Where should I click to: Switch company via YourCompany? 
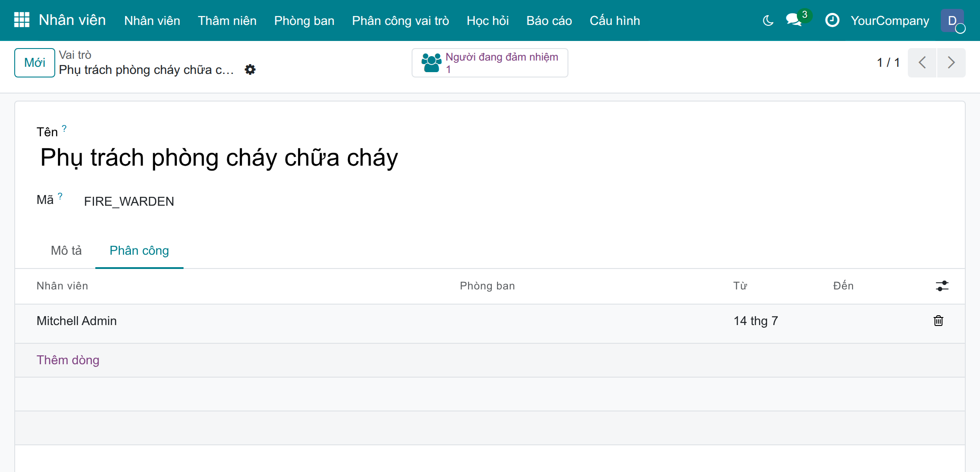pyautogui.click(x=890, y=20)
